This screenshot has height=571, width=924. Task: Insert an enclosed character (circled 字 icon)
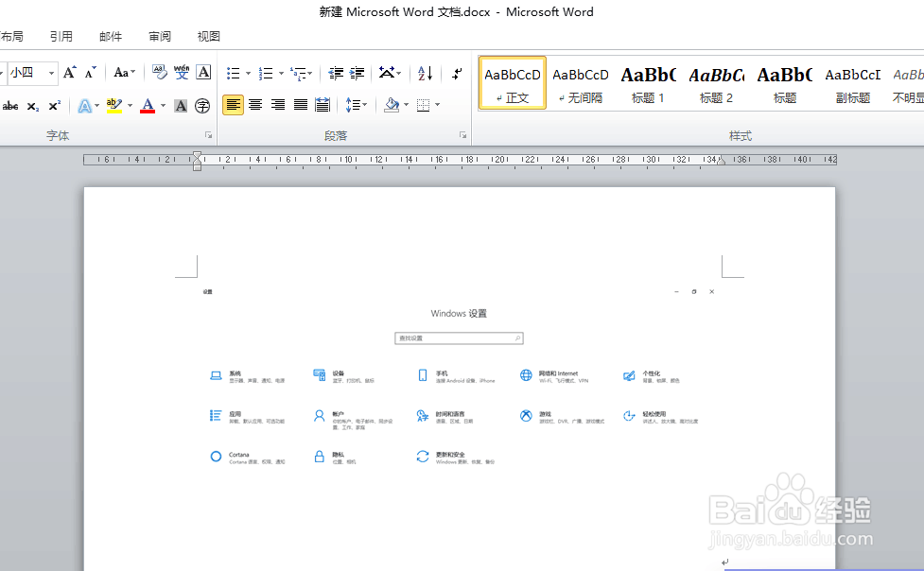coord(202,106)
